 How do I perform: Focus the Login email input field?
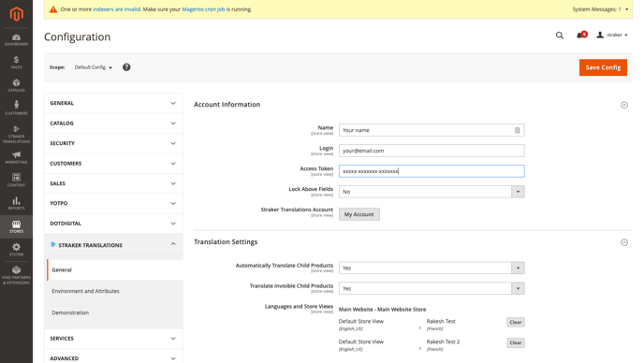tap(432, 151)
